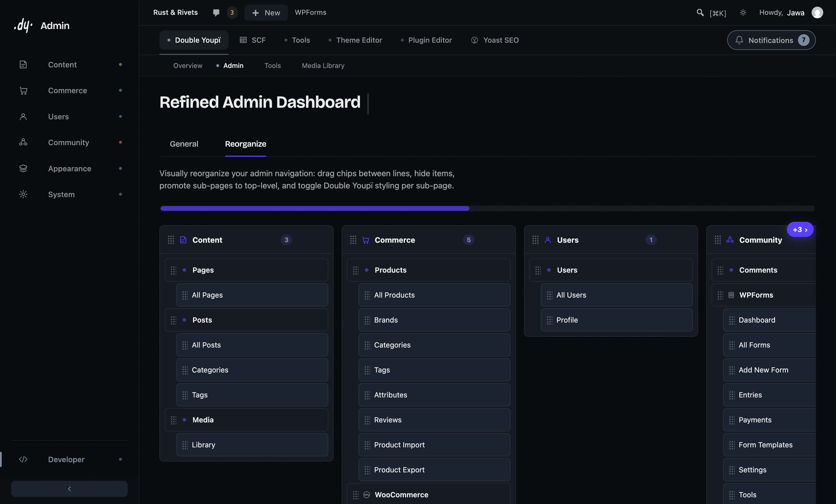Toggle the styling dot on Media chip
Image resolution: width=836 pixels, height=504 pixels.
coord(184,420)
